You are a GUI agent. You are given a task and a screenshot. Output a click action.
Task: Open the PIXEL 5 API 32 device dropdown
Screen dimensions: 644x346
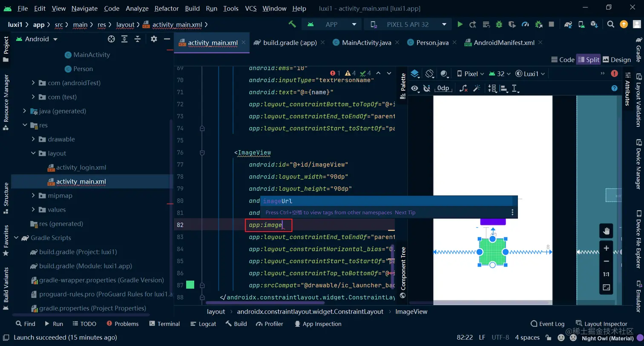click(408, 25)
